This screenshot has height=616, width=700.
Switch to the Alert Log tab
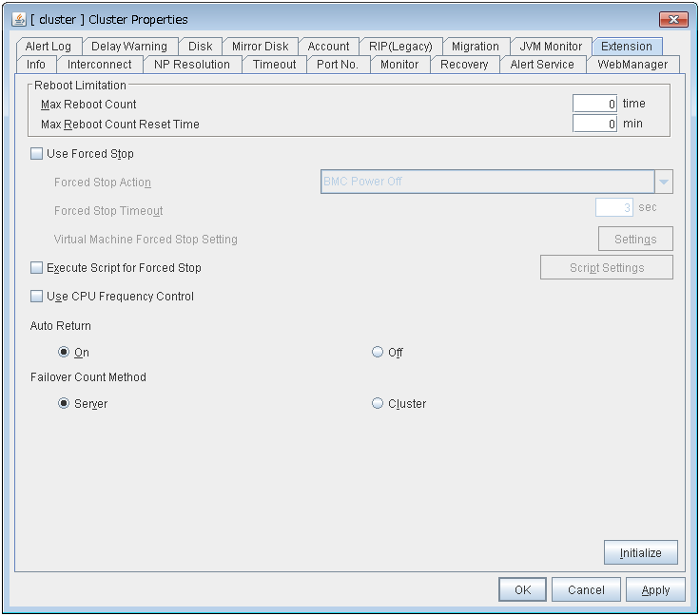pos(49,46)
